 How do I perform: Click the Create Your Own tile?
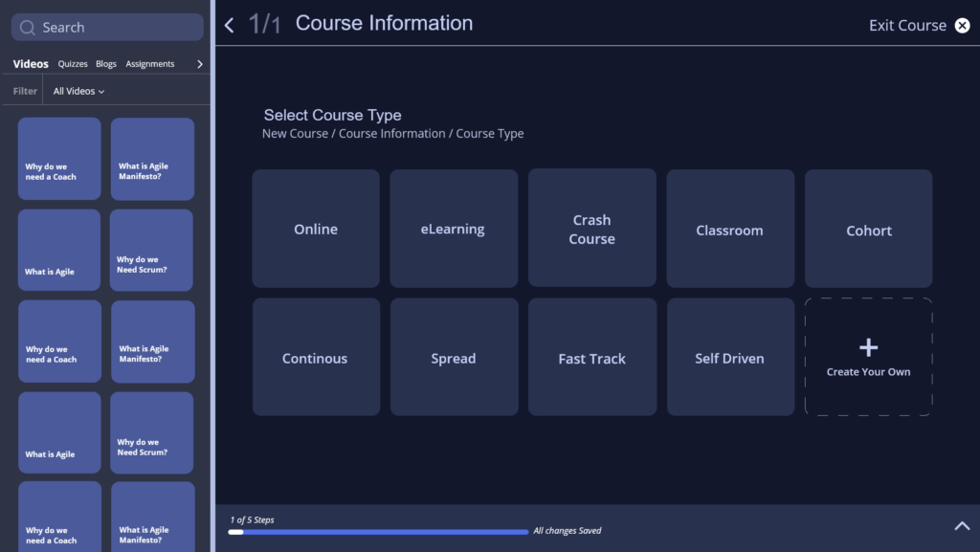(x=869, y=357)
